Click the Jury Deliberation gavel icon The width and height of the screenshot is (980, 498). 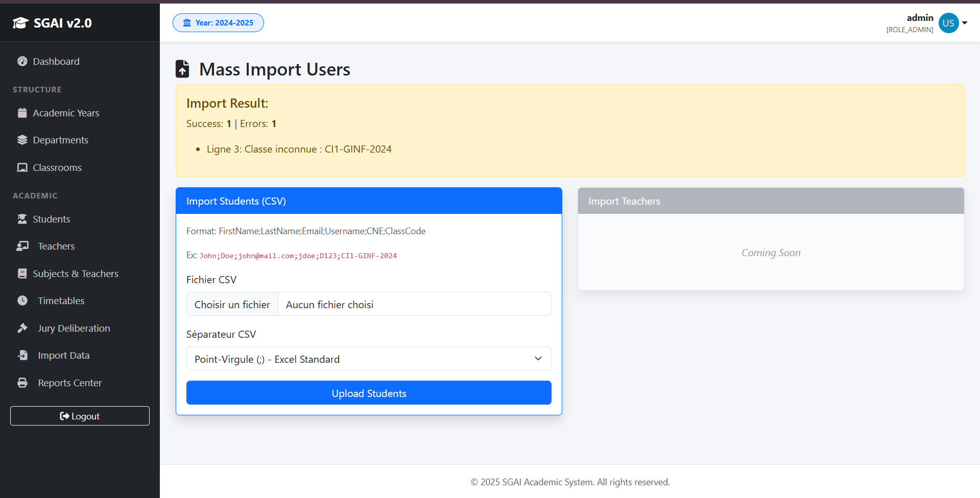(22, 328)
